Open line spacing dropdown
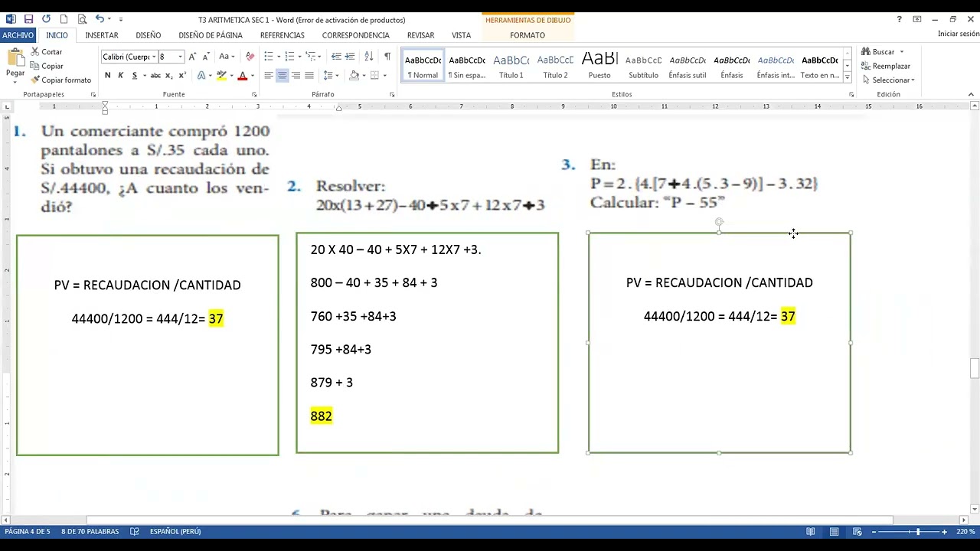Screen dimensions: 980x551 click(x=338, y=75)
